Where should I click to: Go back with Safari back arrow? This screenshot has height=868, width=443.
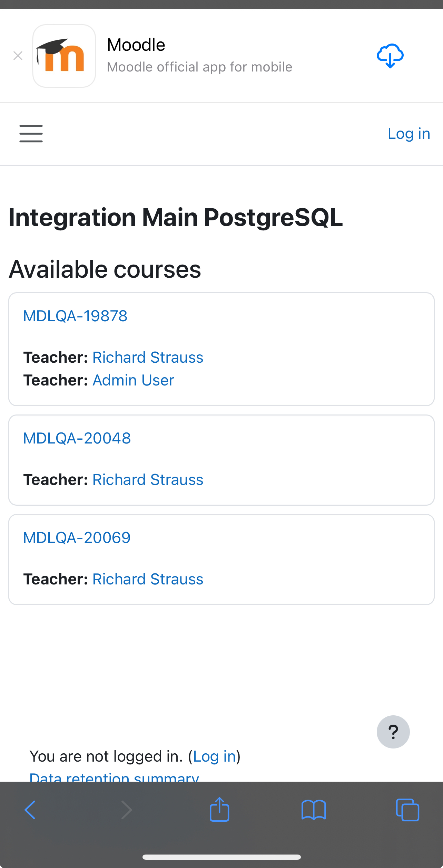click(30, 810)
